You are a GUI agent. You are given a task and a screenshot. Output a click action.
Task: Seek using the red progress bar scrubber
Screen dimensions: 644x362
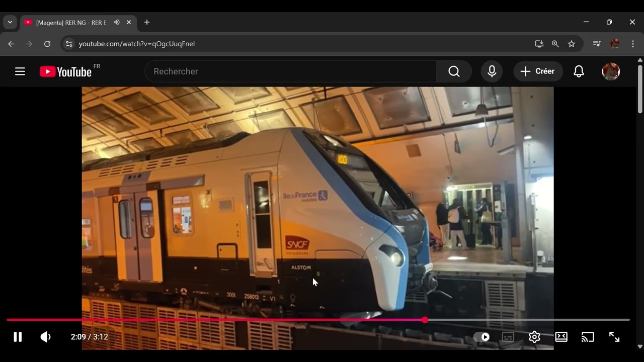[425, 320]
